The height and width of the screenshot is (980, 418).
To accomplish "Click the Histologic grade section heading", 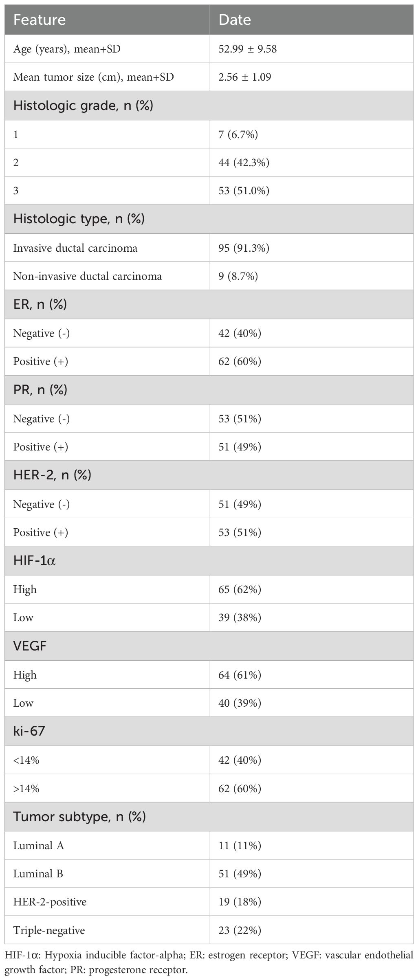I will pos(83,106).
